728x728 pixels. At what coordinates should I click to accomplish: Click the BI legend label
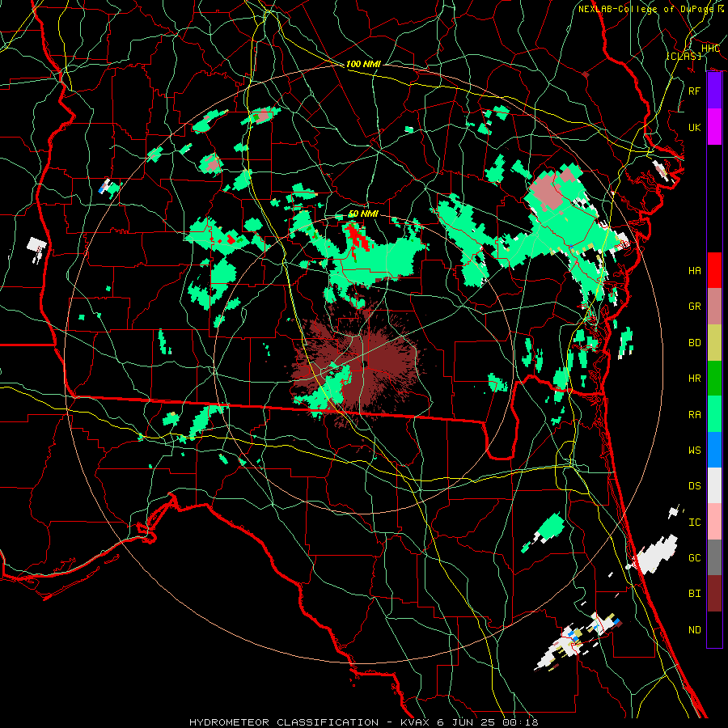pyautogui.click(x=694, y=594)
